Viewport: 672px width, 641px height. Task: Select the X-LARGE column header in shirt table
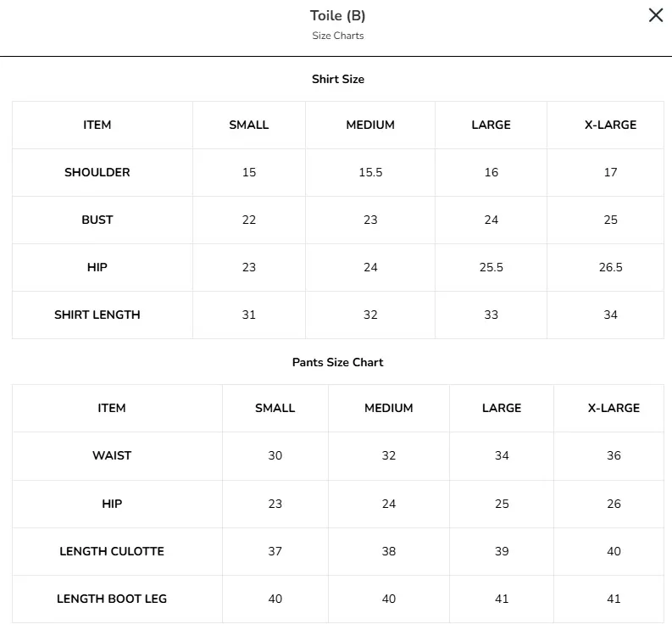[610, 125]
